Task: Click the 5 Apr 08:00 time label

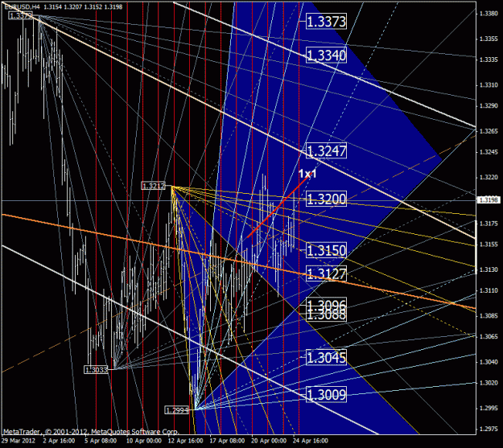Action: pyautogui.click(x=101, y=441)
